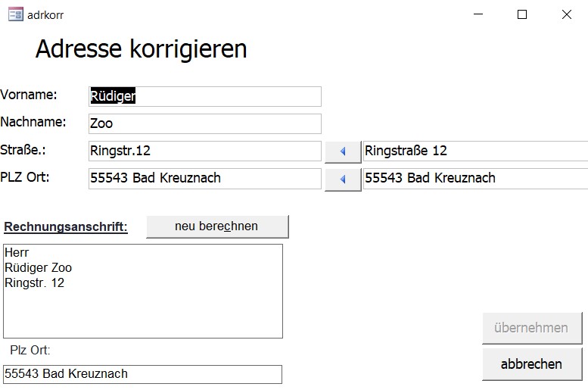This screenshot has height=390, width=588.
Task: Click the suggested street field 'Ringstraße 12'
Action: pyautogui.click(x=474, y=151)
